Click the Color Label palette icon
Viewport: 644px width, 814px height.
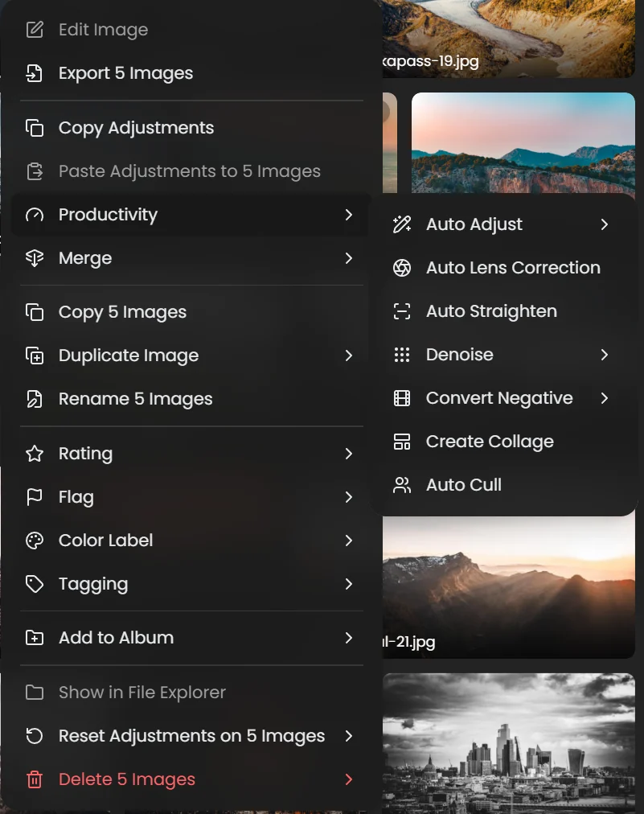point(35,541)
